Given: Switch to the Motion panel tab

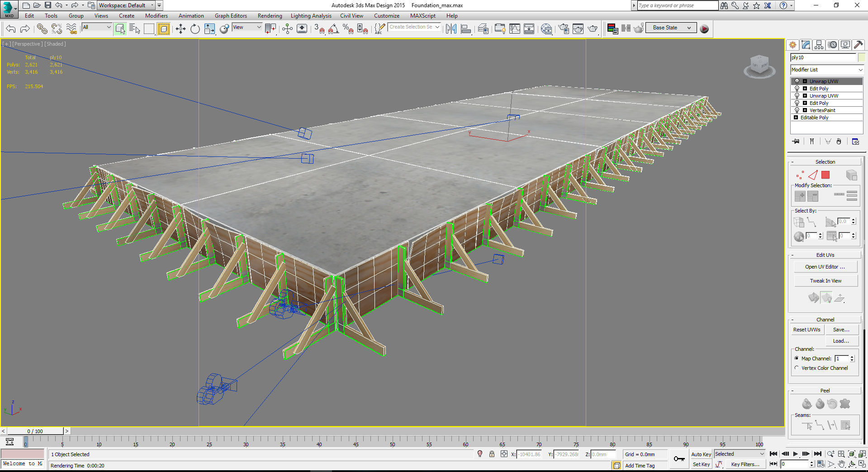Looking at the screenshot, I should [832, 45].
